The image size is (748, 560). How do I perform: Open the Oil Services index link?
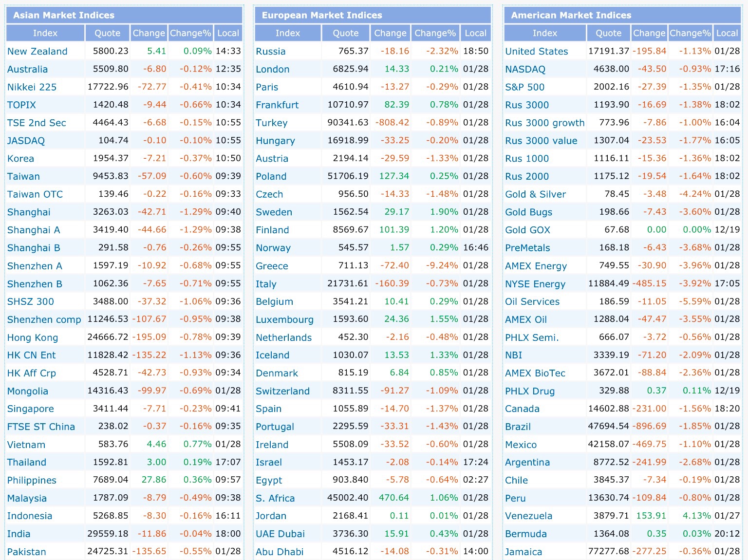pyautogui.click(x=532, y=301)
